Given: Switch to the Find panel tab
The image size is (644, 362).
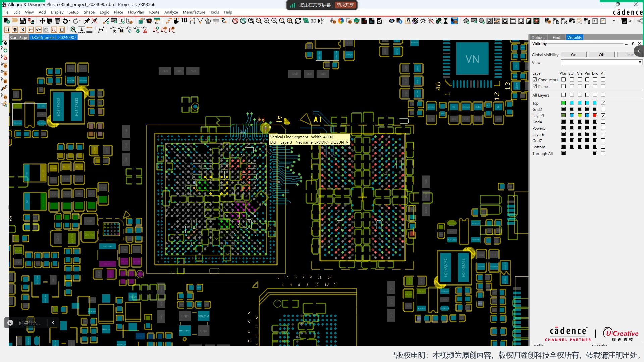Looking at the screenshot, I should point(556,37).
